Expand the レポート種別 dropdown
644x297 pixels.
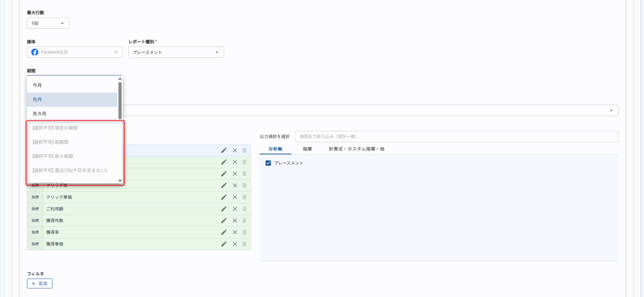point(176,52)
